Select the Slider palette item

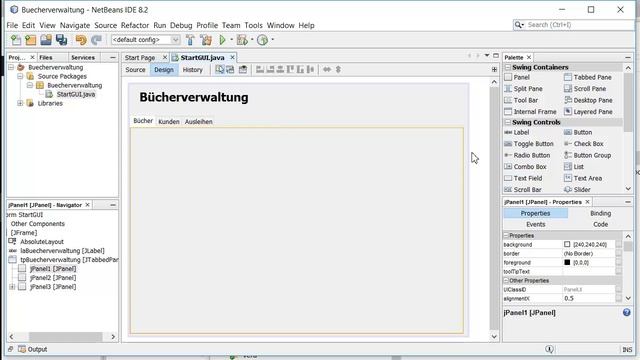578,190
